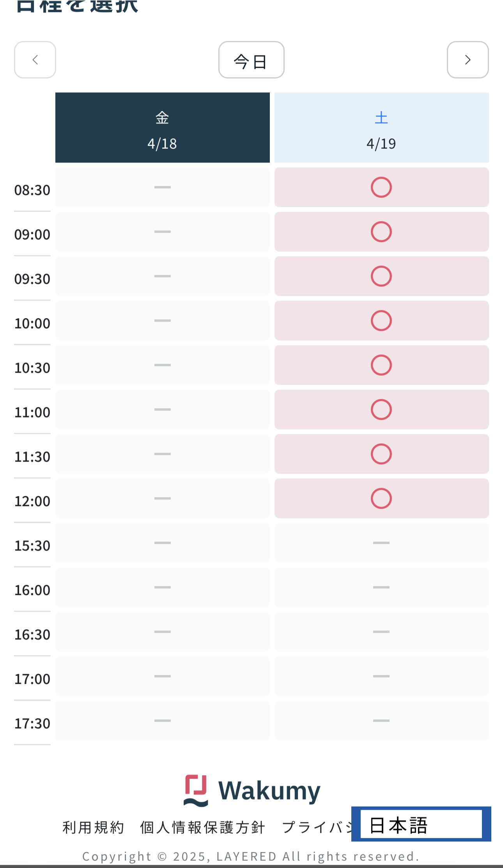503x868 pixels.
Task: Click unavailable 08:30 slot on Friday 4/18
Action: coord(163,187)
